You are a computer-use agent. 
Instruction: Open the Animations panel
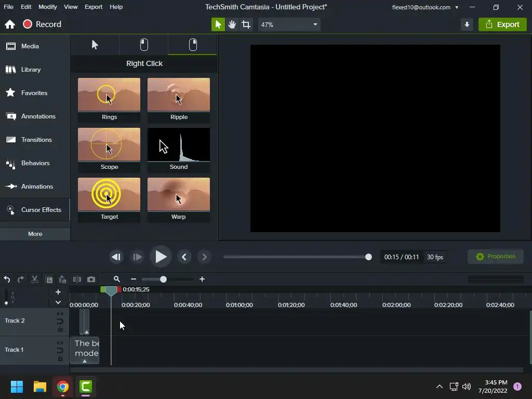click(35, 187)
